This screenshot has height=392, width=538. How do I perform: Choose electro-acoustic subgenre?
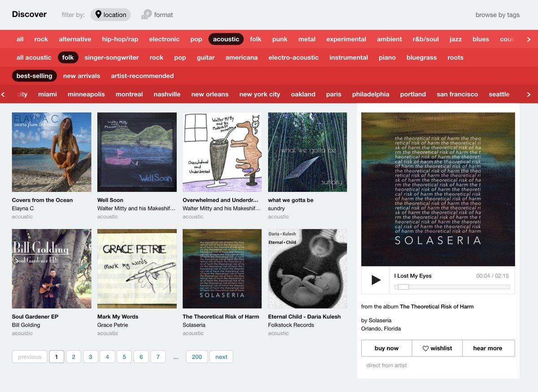pos(294,57)
